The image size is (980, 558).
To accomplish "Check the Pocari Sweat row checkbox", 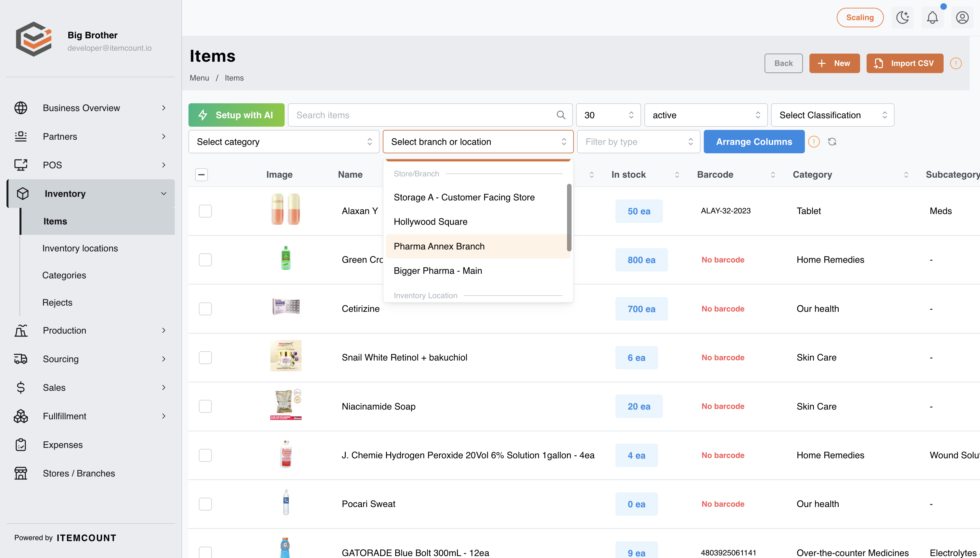I will tap(205, 504).
